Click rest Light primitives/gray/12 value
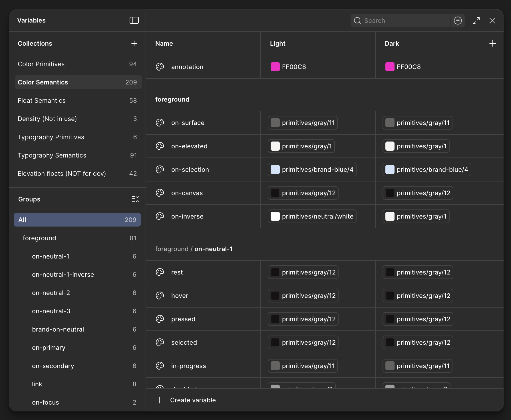The width and height of the screenshot is (511, 420). click(303, 272)
